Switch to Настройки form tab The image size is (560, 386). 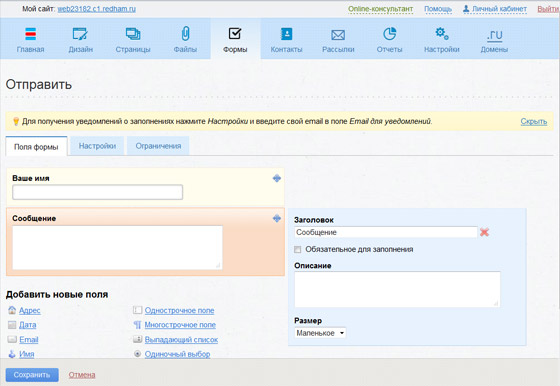click(x=97, y=146)
